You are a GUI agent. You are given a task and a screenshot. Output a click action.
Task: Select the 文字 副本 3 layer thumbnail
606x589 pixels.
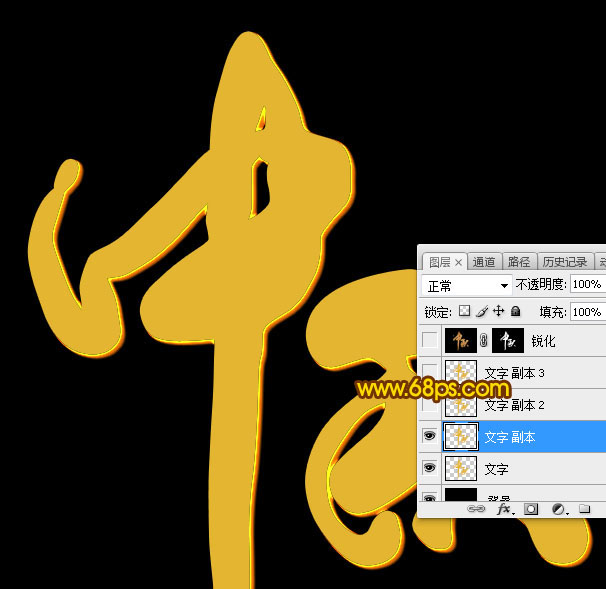coord(461,372)
